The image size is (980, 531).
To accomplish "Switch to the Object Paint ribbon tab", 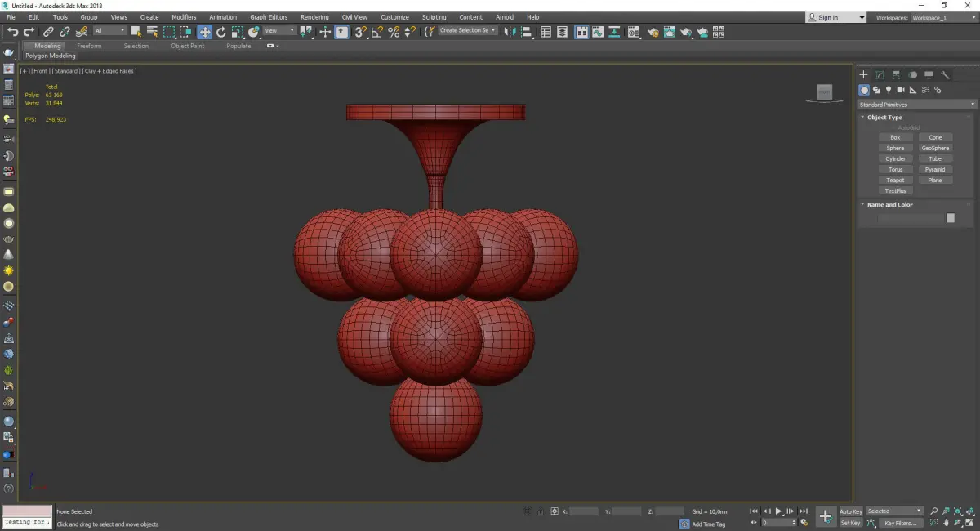I will [187, 46].
